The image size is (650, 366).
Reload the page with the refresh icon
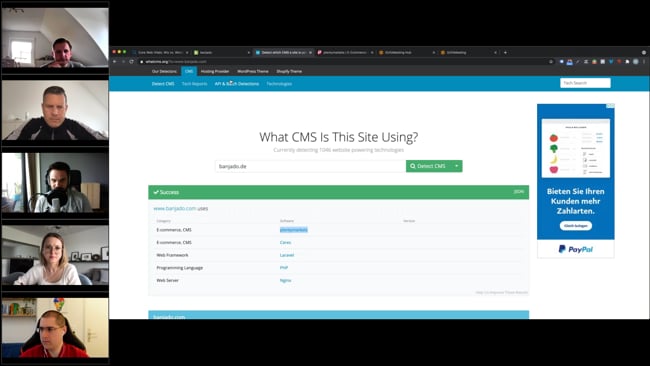[131, 61]
